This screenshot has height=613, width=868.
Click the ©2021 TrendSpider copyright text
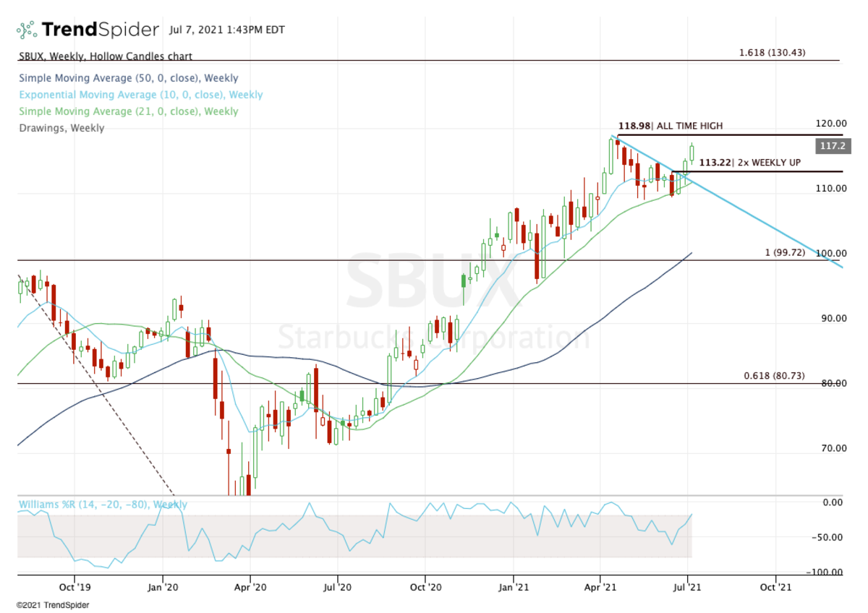(x=50, y=604)
